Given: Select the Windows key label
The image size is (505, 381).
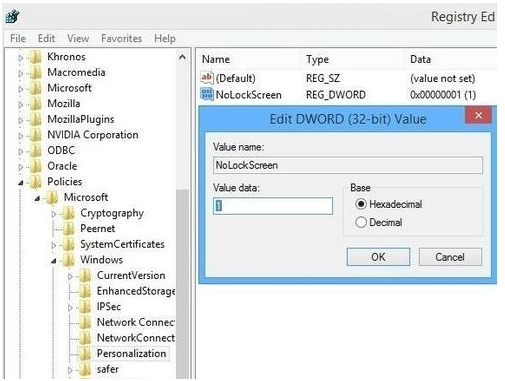Looking at the screenshot, I should coord(101,260).
